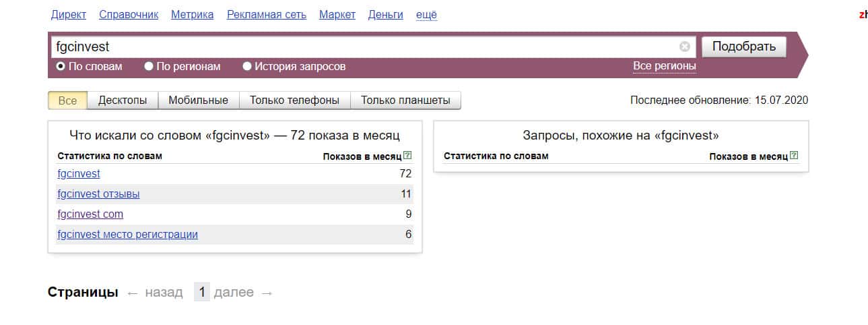Image resolution: width=868 pixels, height=325 pixels.
Task: Open the 'Только телефоны' tab
Action: click(294, 100)
